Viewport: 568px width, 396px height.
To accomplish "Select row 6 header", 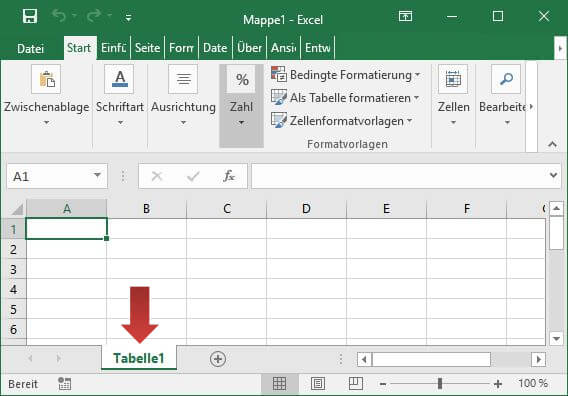I will 13,329.
